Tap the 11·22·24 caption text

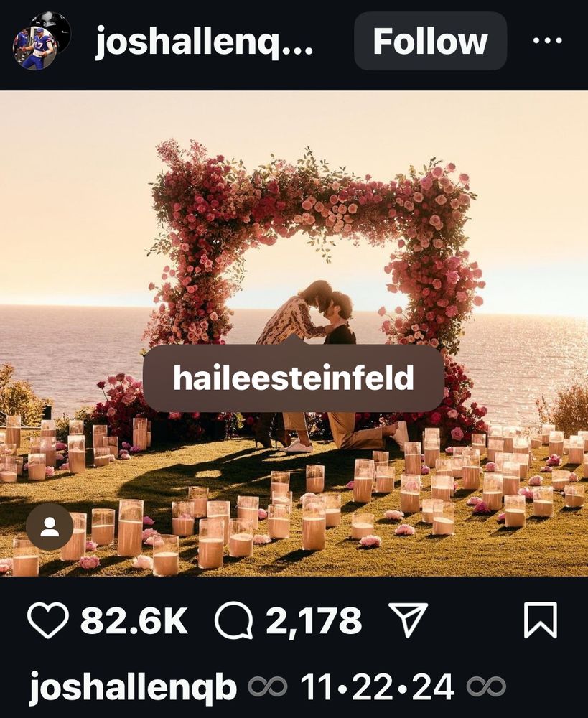coord(378,687)
